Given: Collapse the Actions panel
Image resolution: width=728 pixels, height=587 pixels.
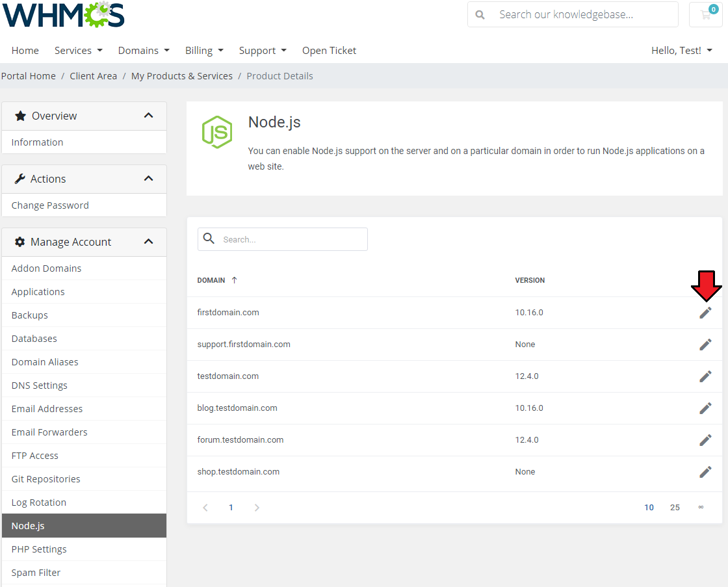Looking at the screenshot, I should [149, 179].
